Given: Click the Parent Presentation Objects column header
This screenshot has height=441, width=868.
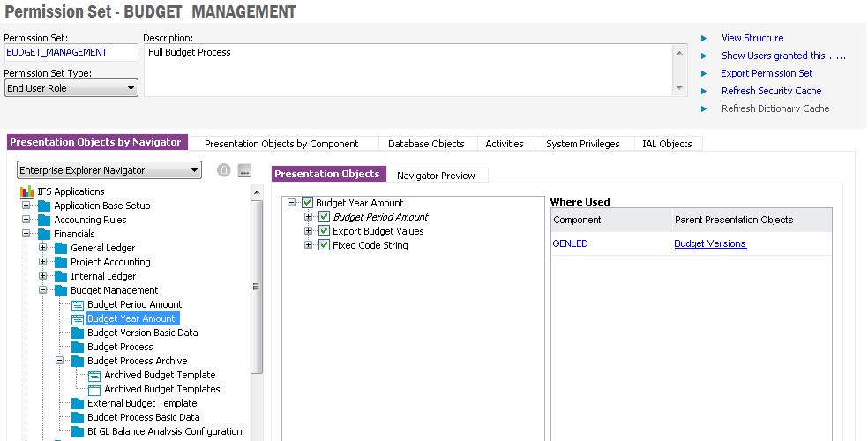Looking at the screenshot, I should point(752,220).
